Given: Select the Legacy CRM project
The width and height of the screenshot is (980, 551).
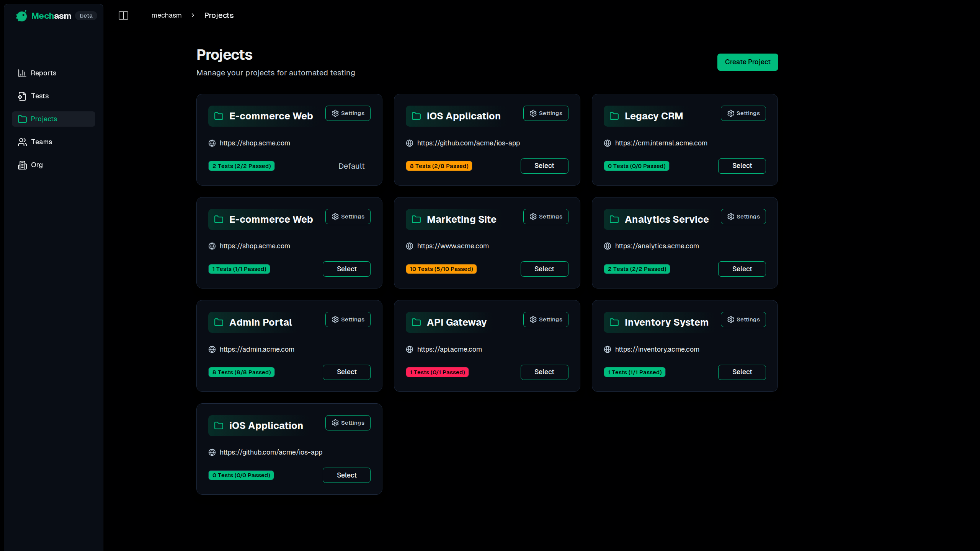Looking at the screenshot, I should pos(742,166).
